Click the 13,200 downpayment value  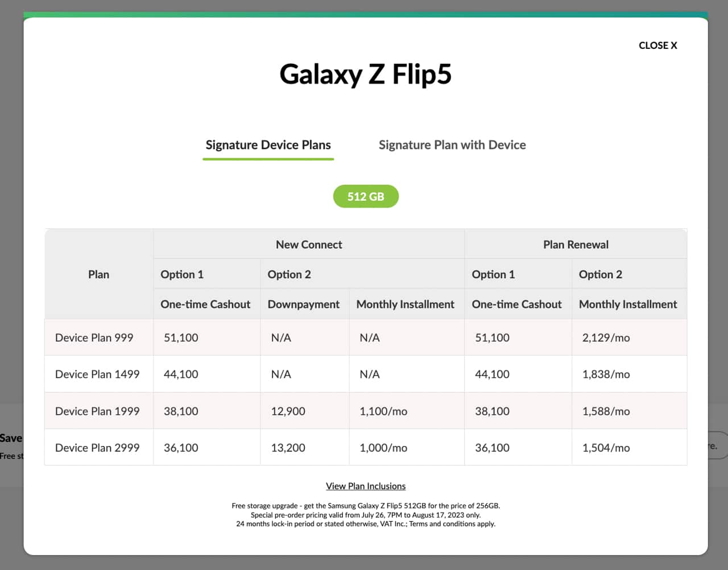click(x=288, y=448)
